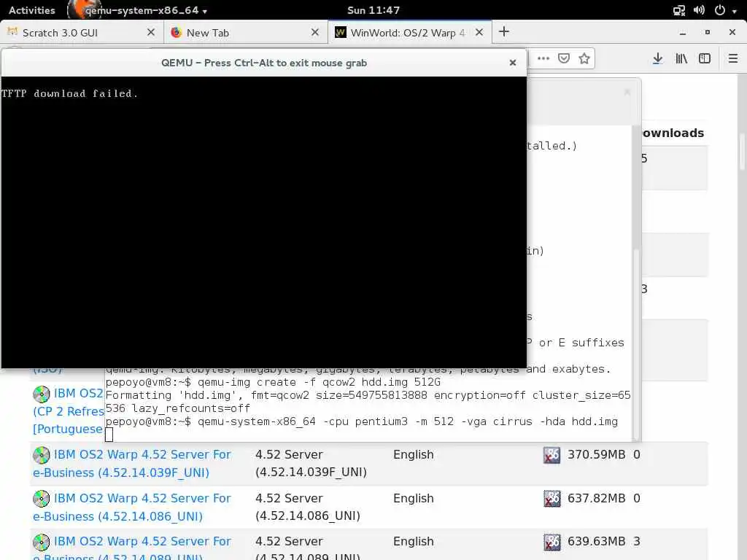Click the '639.63MB' size cell
The image size is (747, 560).
pyautogui.click(x=596, y=542)
